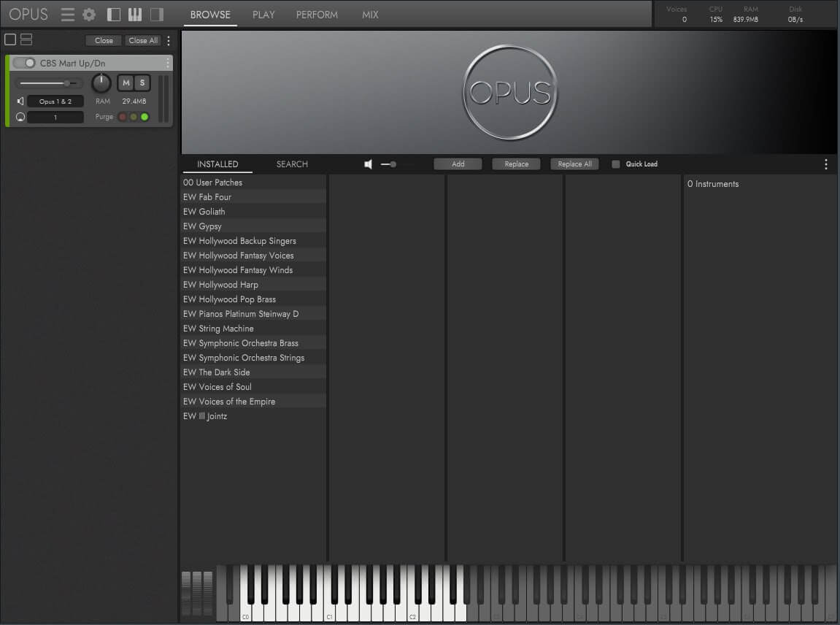840x625 pixels.
Task: Toggle the virtual keyboard icon
Action: (x=135, y=15)
